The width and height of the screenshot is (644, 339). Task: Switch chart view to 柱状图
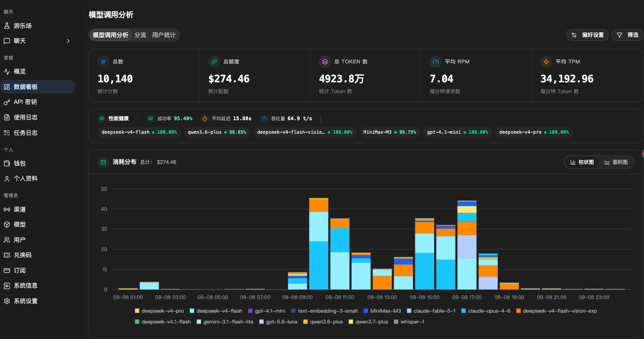pyautogui.click(x=582, y=162)
